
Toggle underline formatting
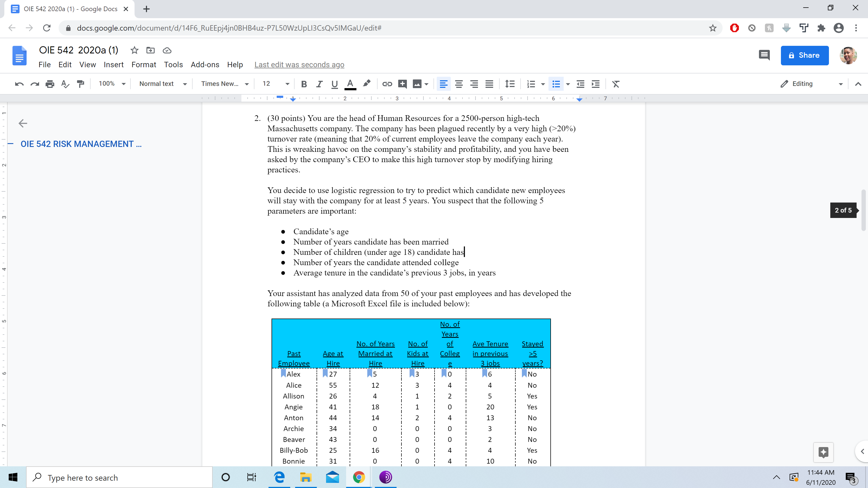pos(334,84)
